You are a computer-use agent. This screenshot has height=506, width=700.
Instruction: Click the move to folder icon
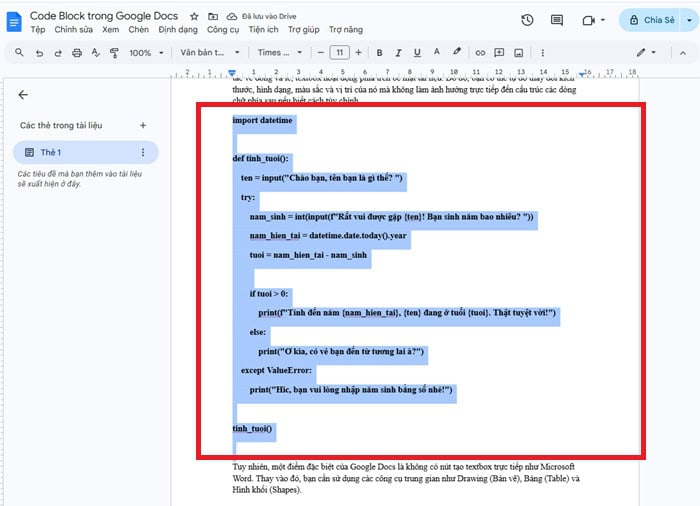click(x=213, y=17)
